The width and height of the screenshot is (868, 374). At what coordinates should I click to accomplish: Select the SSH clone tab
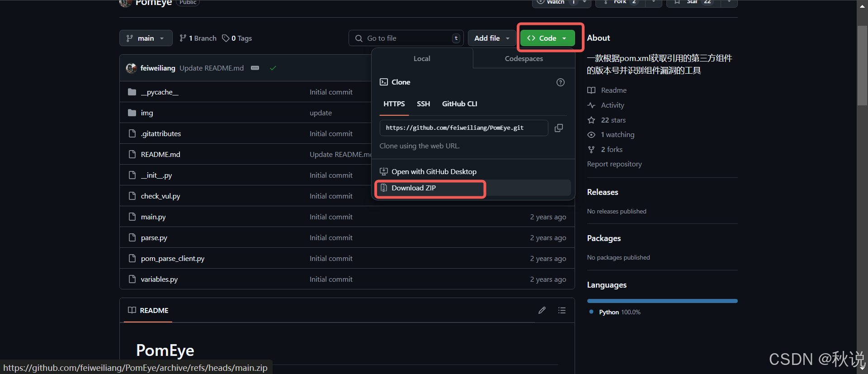(x=423, y=104)
